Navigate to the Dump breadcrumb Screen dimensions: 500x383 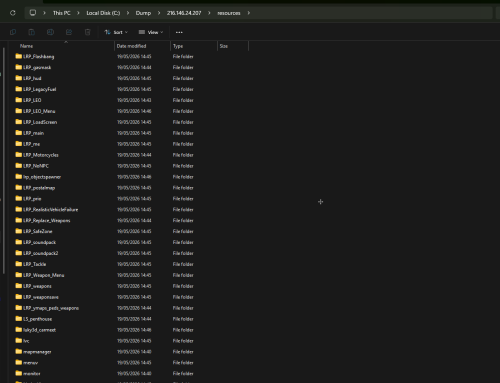tap(143, 13)
